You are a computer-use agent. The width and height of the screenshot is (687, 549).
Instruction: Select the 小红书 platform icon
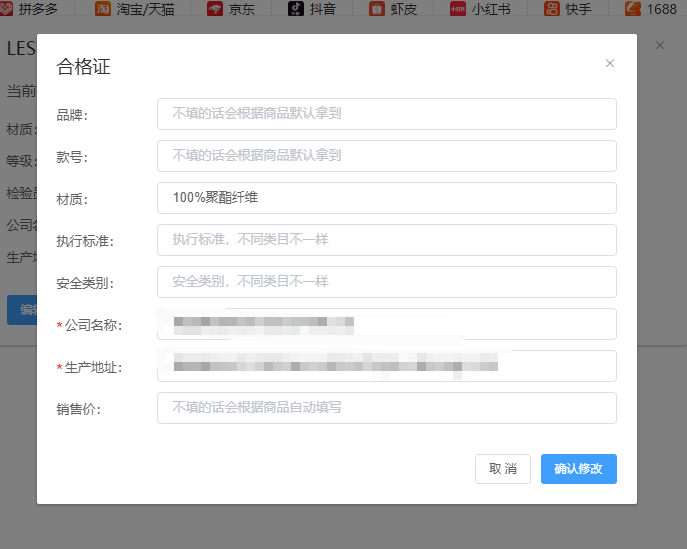click(458, 8)
